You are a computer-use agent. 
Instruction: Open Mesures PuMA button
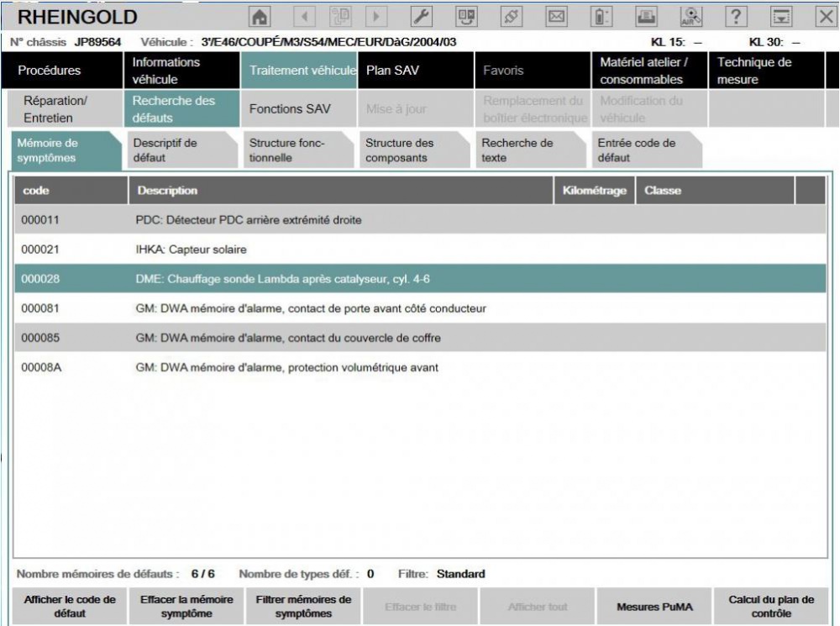654,606
